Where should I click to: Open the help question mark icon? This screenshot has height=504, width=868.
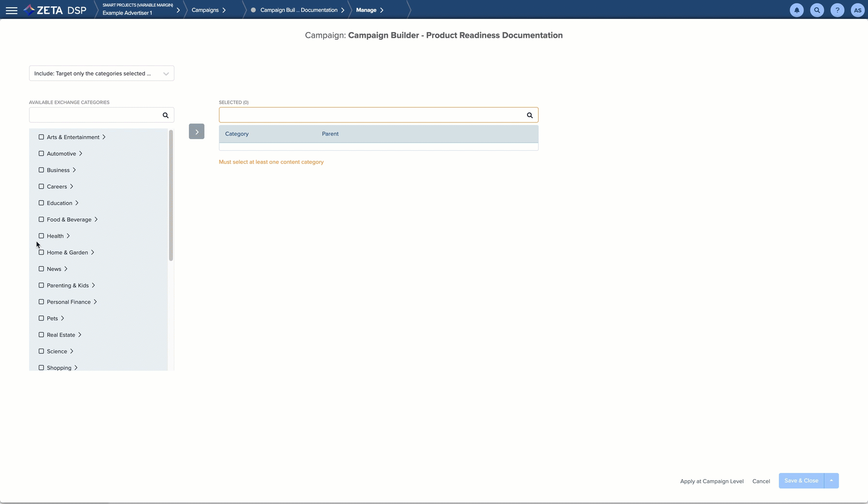pos(837,10)
